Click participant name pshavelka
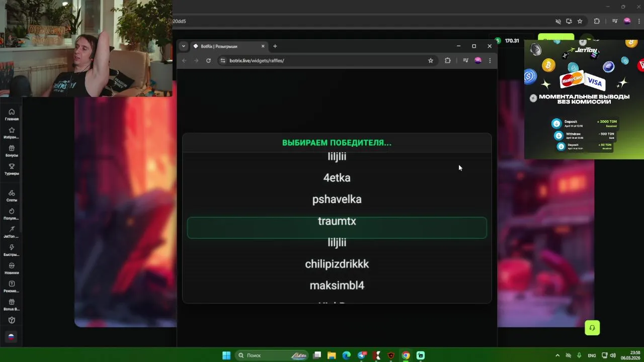 coord(337,200)
